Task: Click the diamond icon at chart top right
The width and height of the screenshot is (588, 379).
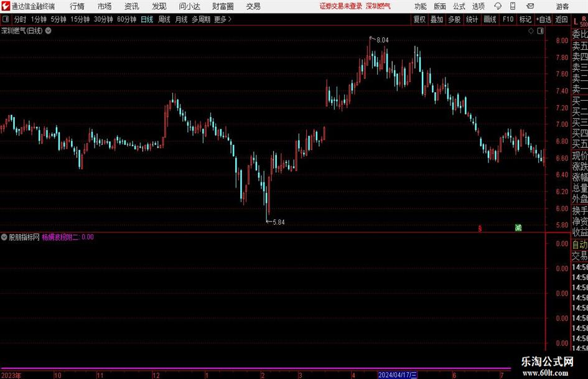Action: [531, 31]
